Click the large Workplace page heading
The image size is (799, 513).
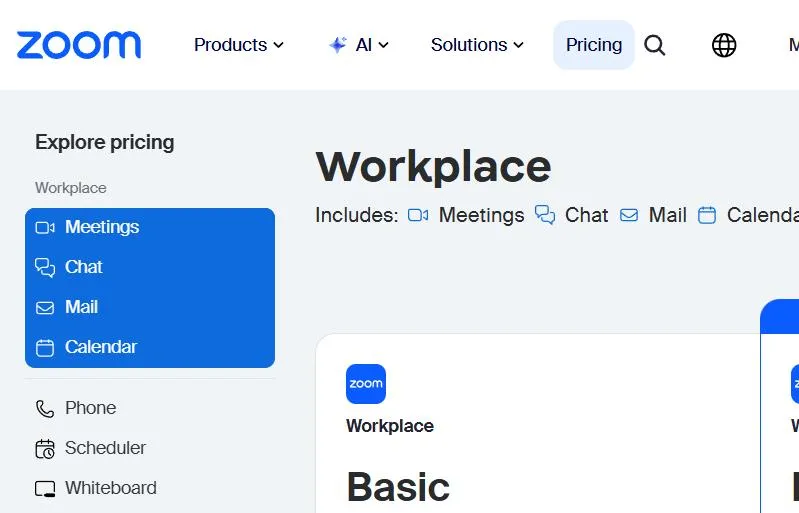coord(433,167)
